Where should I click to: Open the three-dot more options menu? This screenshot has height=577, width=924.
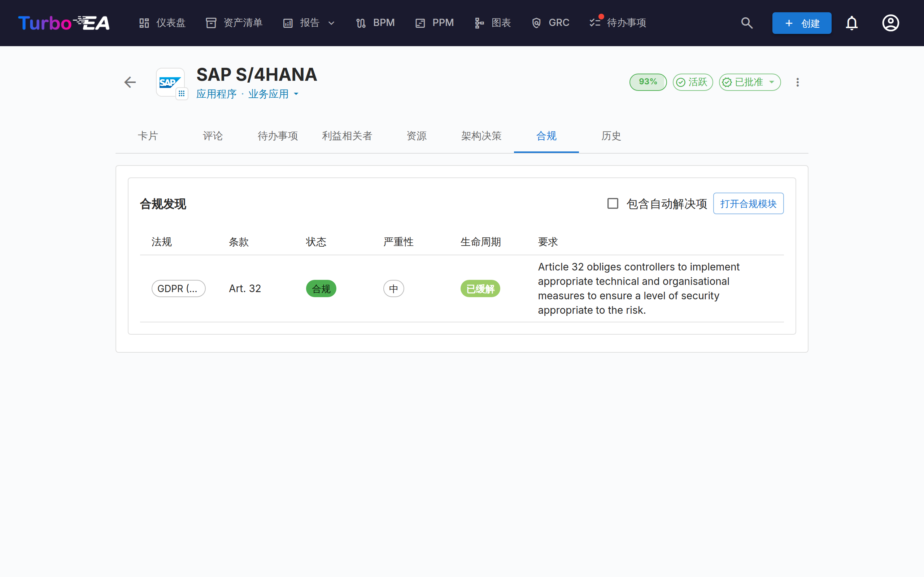(797, 82)
